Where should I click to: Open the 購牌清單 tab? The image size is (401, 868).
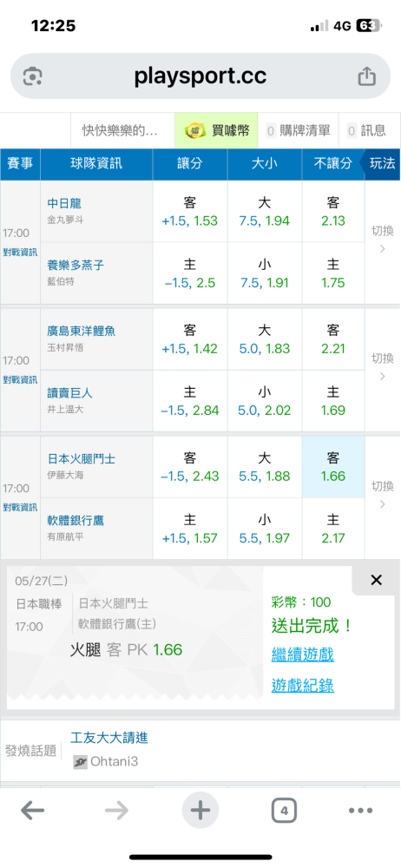pyautogui.click(x=299, y=131)
